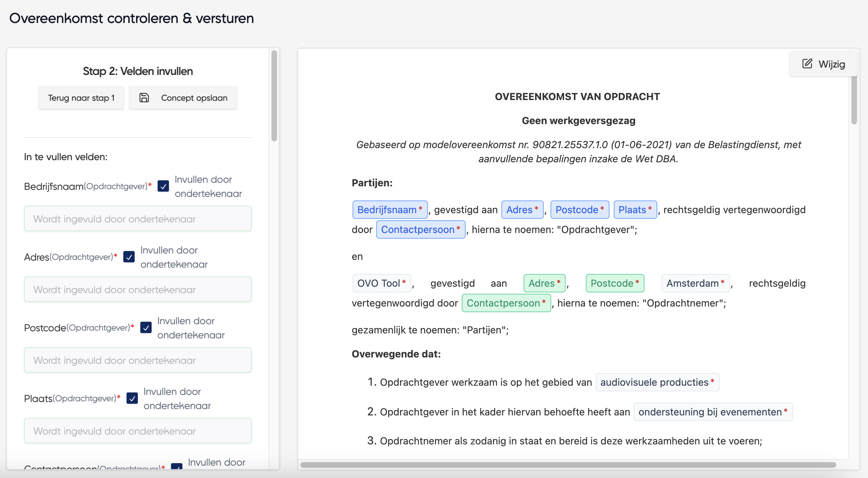
Task: Toggle the Postcode invullen door ondertekenaar checkbox
Action: (146, 327)
